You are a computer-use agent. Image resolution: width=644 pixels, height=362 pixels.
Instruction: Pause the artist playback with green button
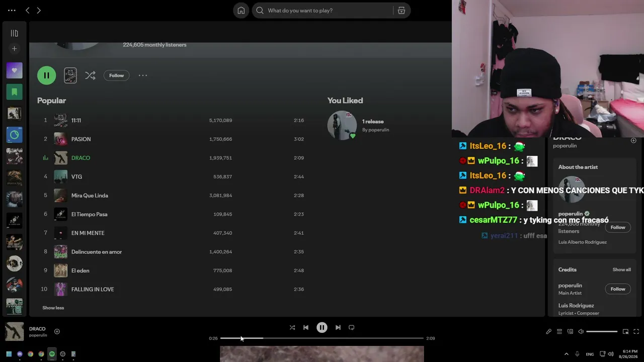[46, 75]
